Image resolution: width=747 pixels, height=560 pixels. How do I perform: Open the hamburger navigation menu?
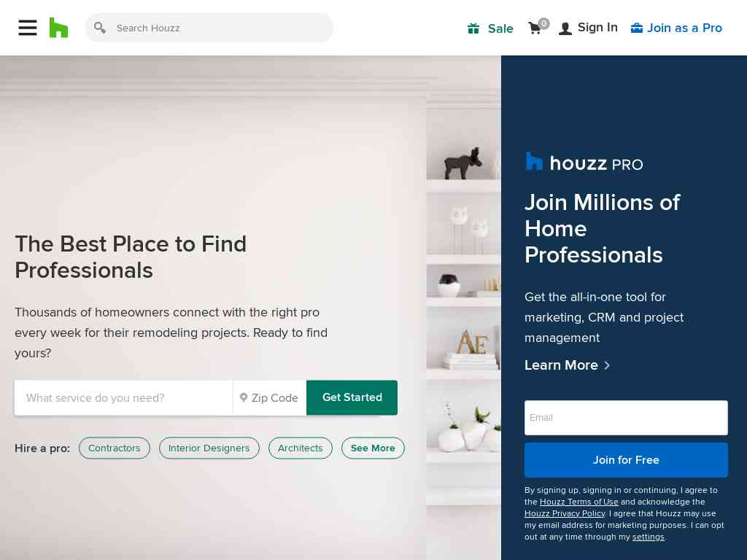click(28, 28)
